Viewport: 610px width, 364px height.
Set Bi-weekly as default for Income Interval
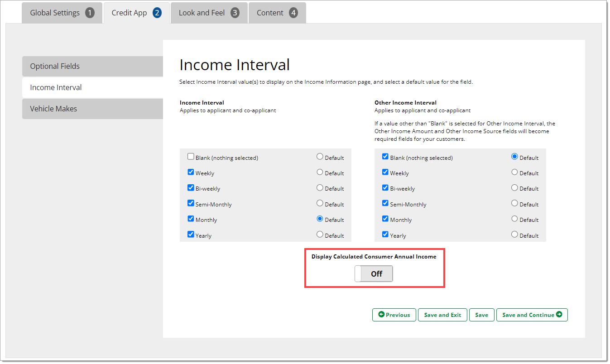[320, 187]
